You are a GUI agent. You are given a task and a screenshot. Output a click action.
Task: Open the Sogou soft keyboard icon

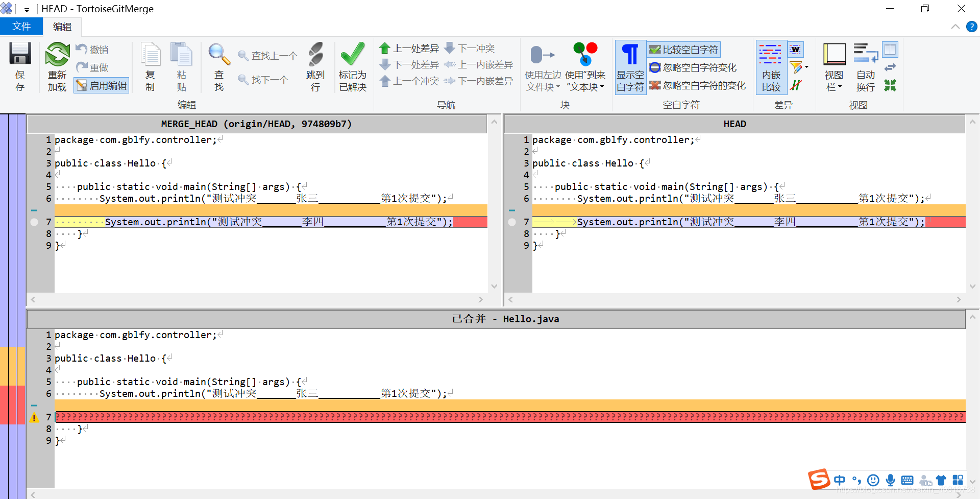point(907,480)
